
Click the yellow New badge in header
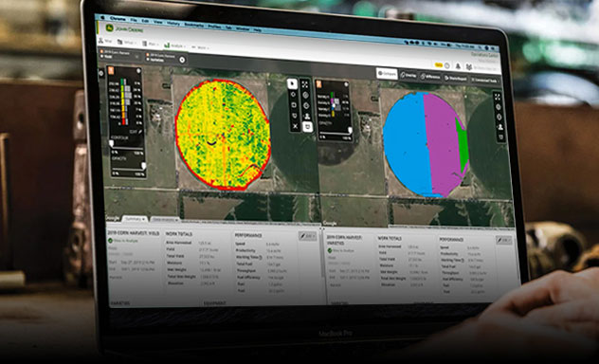point(439,64)
